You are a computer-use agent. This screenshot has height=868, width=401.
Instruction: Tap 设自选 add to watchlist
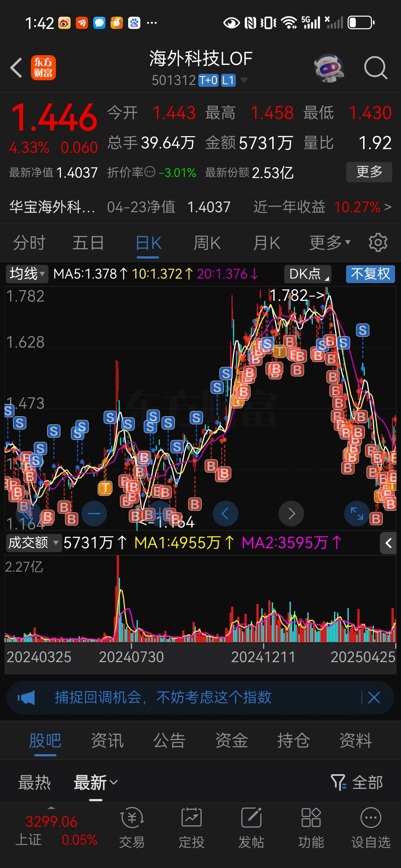[x=371, y=828]
